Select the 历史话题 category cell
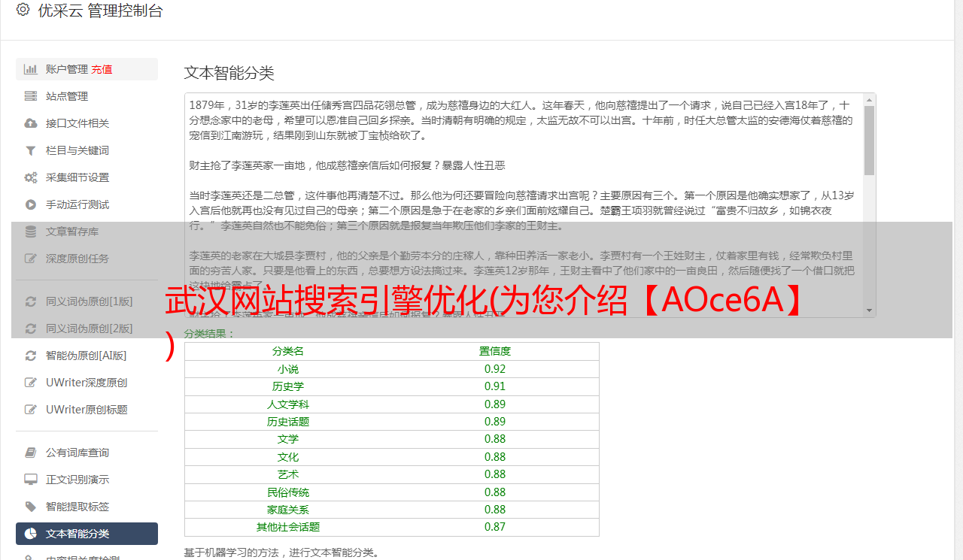Viewport: 963px width, 560px height. (288, 422)
